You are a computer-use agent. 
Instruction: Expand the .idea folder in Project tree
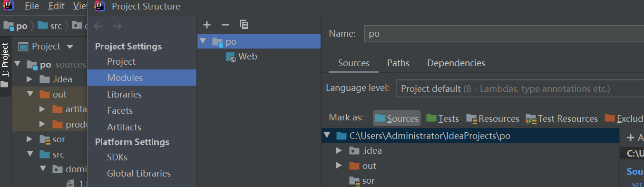tap(29, 79)
